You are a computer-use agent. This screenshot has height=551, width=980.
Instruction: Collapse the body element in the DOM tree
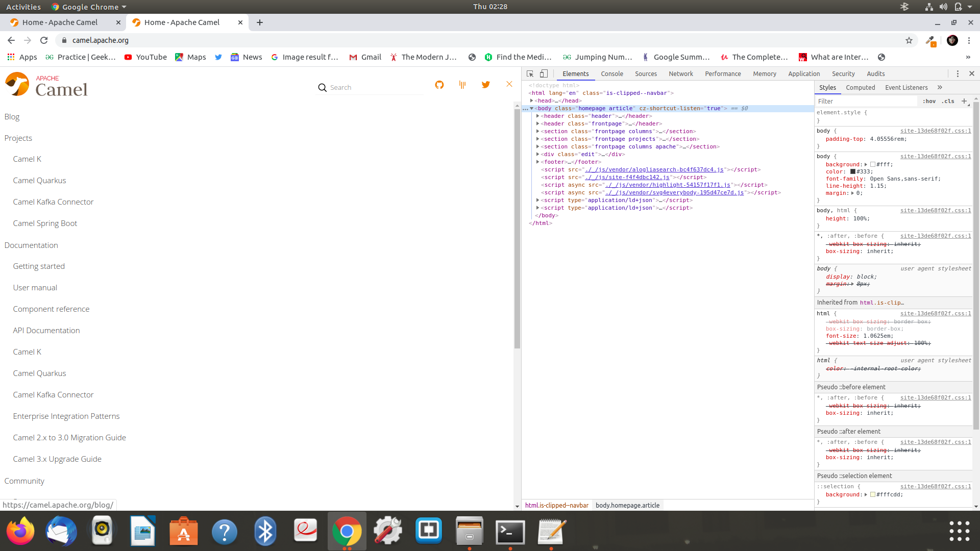tap(532, 109)
